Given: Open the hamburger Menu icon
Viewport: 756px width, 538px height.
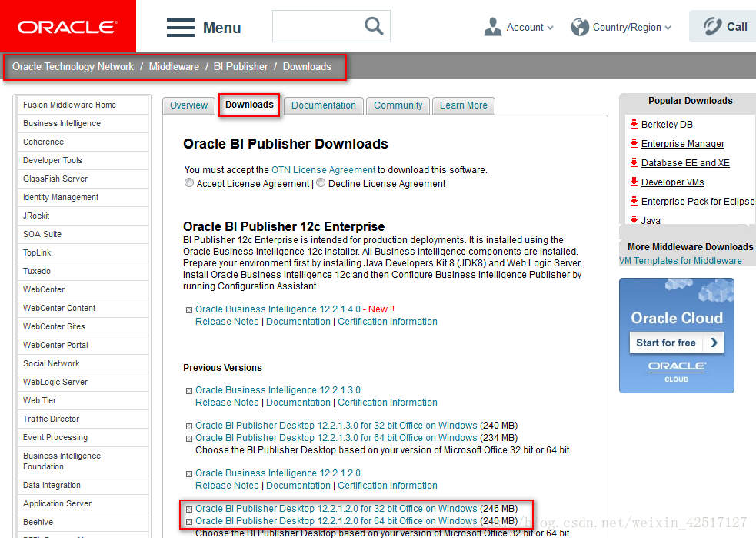Looking at the screenshot, I should [x=181, y=28].
